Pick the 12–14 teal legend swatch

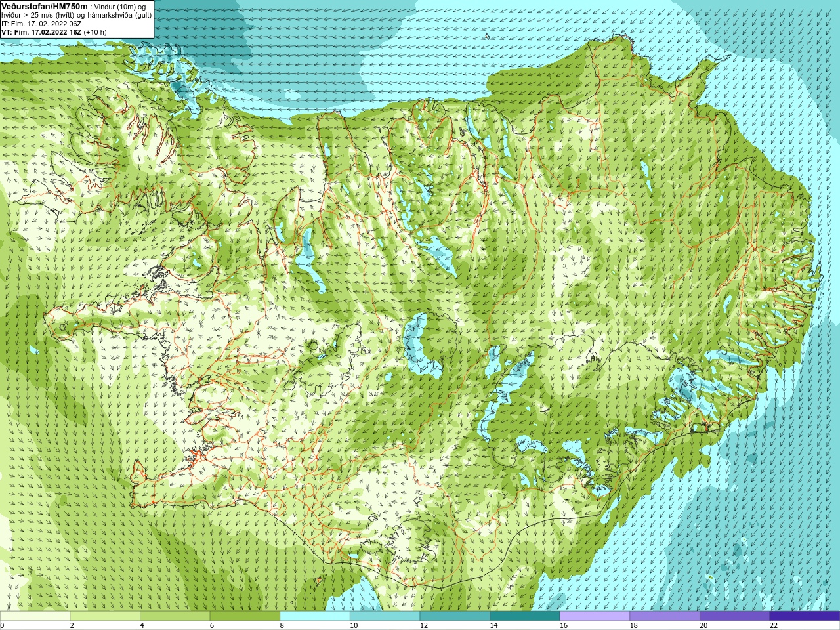pos(455,616)
